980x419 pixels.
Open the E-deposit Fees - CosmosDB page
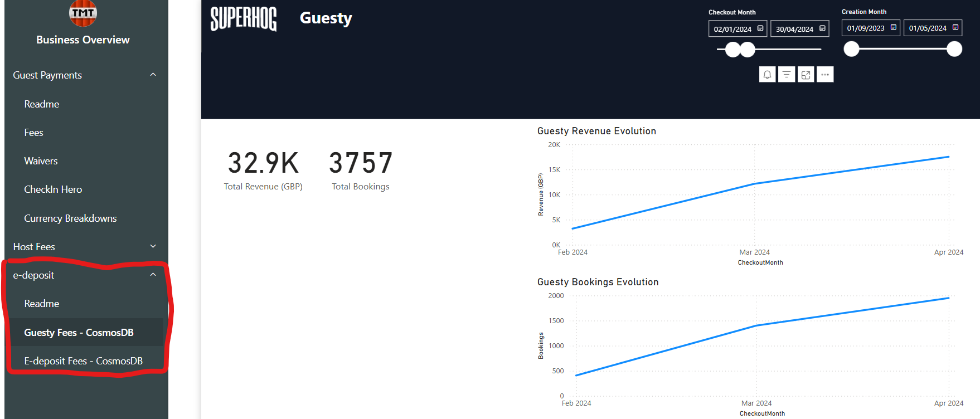click(83, 361)
